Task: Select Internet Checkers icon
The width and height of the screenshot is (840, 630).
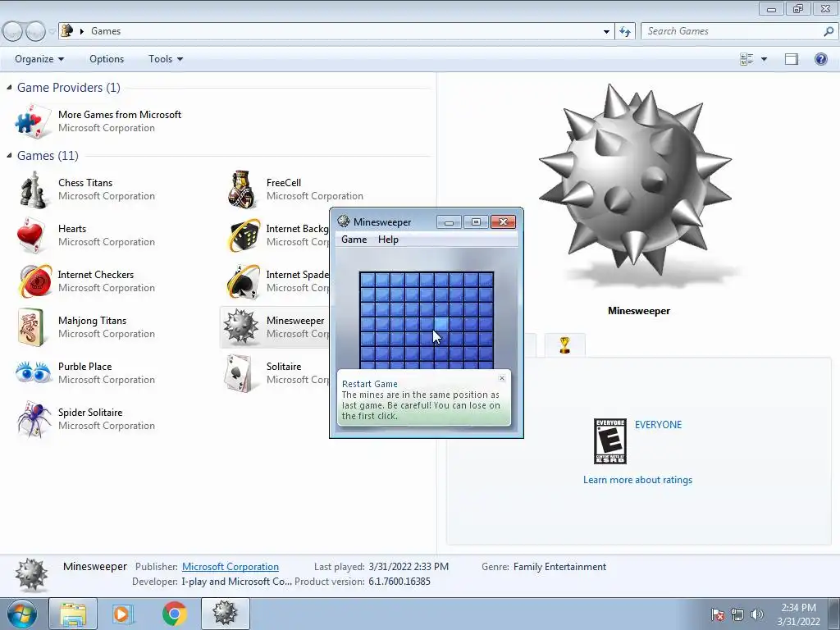Action: 35,281
